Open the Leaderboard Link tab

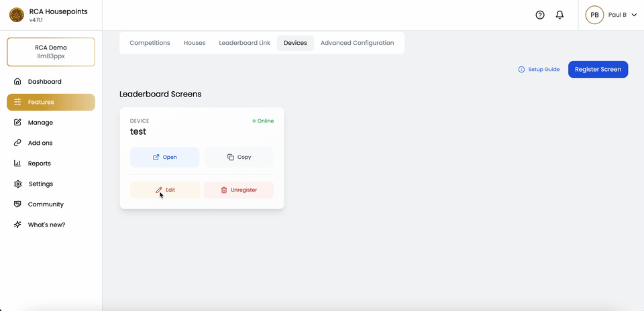pos(245,43)
